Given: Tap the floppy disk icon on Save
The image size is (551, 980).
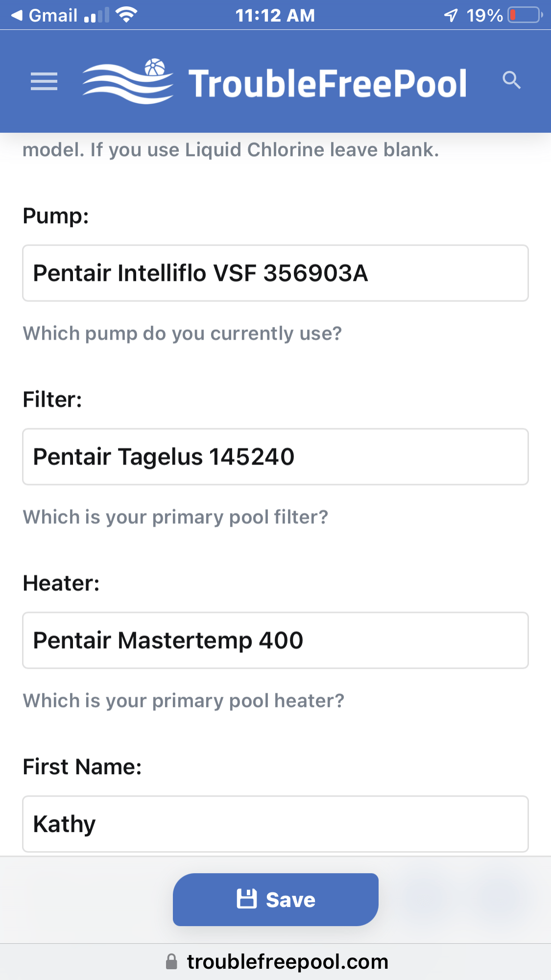Looking at the screenshot, I should 246,899.
